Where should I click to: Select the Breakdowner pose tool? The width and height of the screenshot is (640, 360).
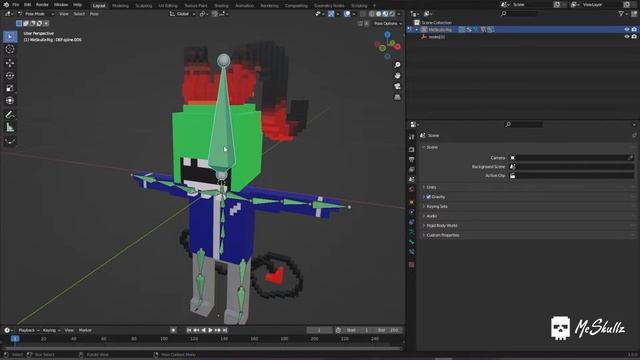pos(10,141)
